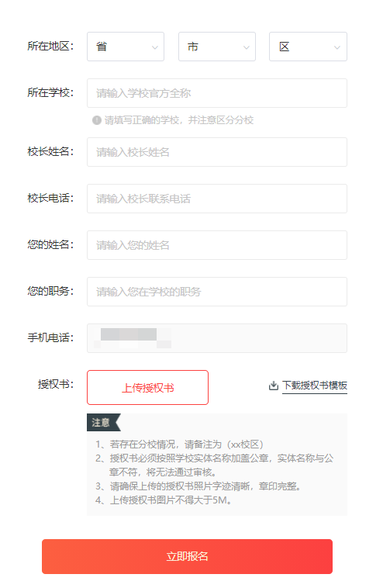Click the 所在地区 field label

(x=50, y=46)
